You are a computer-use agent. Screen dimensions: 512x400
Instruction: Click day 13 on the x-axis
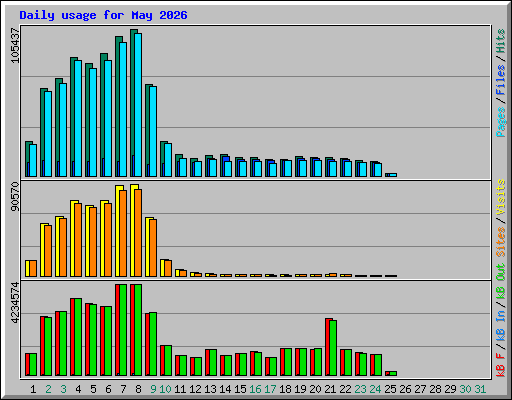pos(210,389)
